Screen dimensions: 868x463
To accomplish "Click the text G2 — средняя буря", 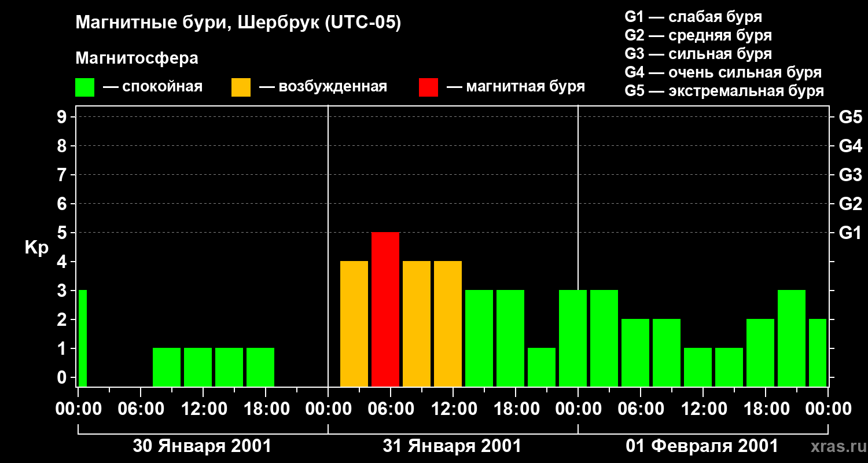I will coord(698,35).
